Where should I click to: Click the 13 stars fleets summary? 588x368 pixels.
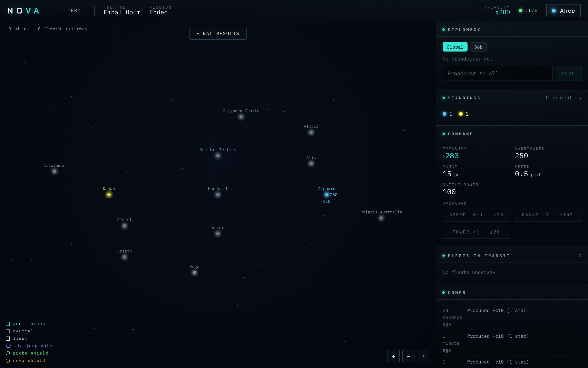click(x=47, y=29)
